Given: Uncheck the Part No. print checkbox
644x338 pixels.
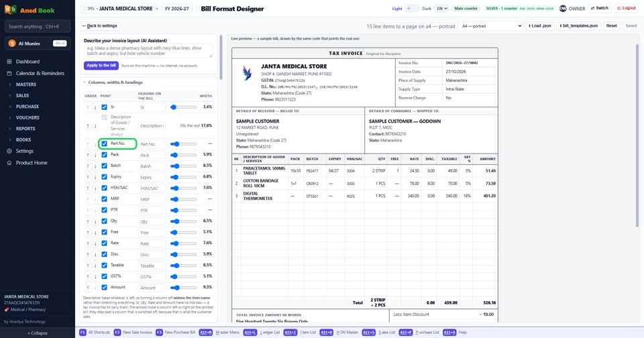Looking at the screenshot, I should click(x=105, y=144).
